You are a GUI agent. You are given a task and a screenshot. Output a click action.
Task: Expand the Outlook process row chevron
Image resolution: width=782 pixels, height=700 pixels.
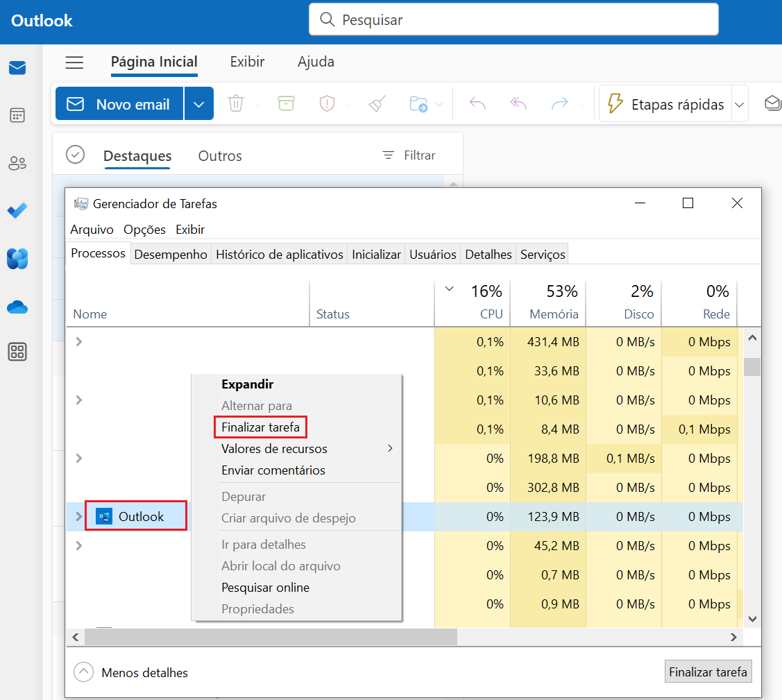(x=79, y=517)
